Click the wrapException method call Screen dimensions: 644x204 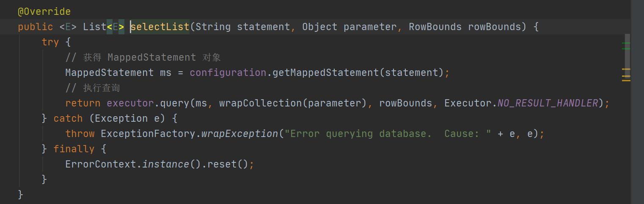point(240,134)
